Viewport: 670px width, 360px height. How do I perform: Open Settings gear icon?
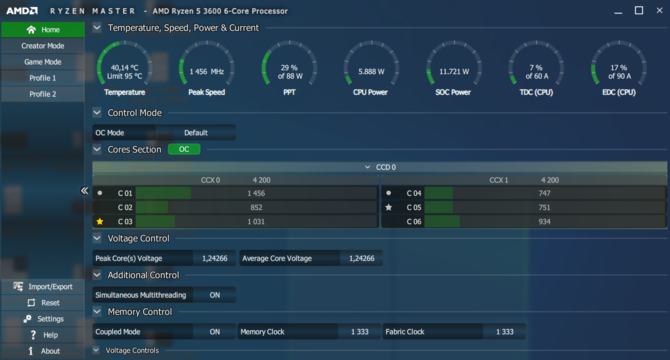[x=27, y=319]
